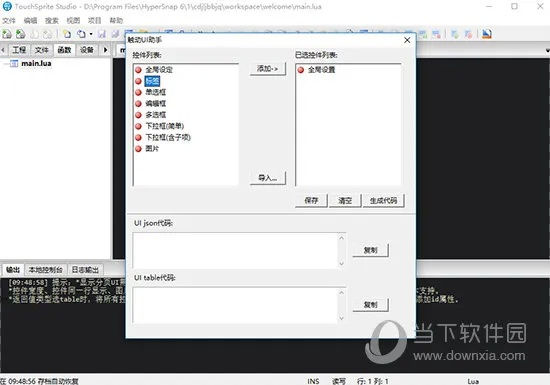Screen dimensions: 550x385
Task: Click the 导入... button
Action: [x=268, y=178]
